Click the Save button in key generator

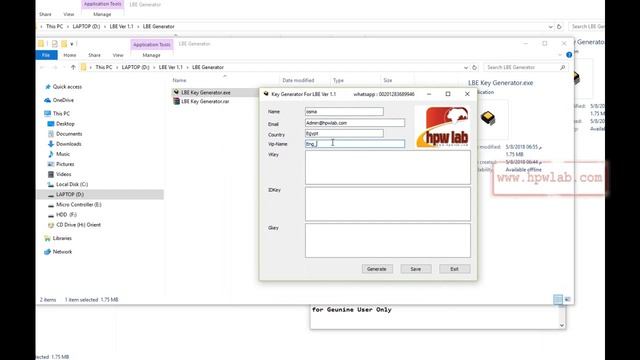pos(416,269)
